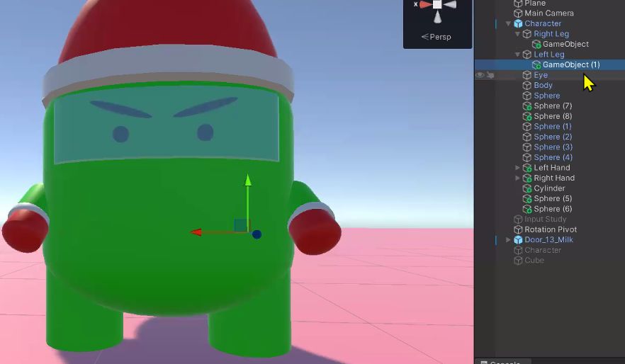Click the green XY plane move square handle

tap(241, 225)
